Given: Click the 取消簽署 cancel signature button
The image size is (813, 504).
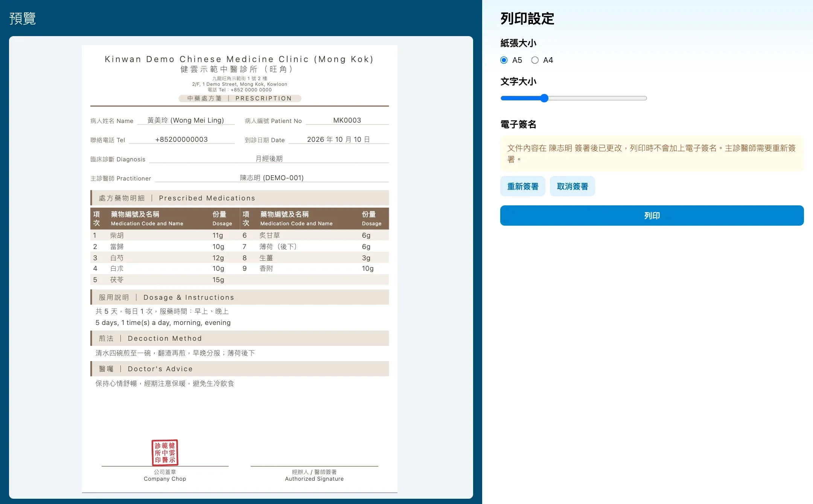Looking at the screenshot, I should click(x=572, y=186).
